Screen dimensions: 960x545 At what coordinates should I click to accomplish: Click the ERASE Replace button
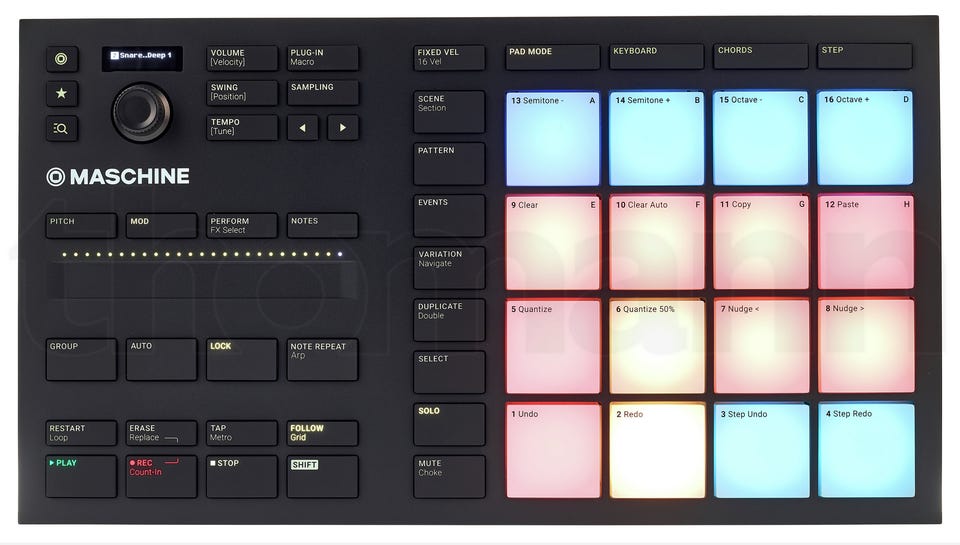coord(162,433)
